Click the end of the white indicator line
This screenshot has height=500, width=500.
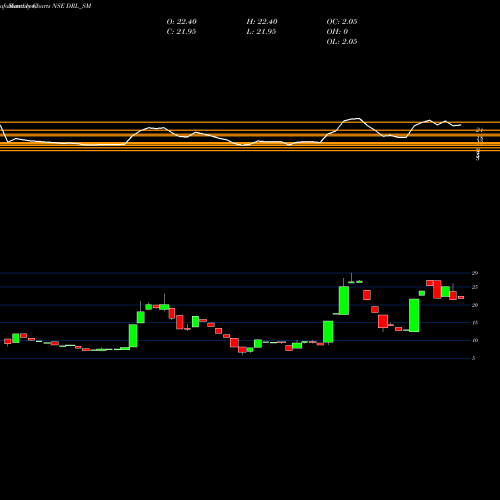pyautogui.click(x=461, y=125)
